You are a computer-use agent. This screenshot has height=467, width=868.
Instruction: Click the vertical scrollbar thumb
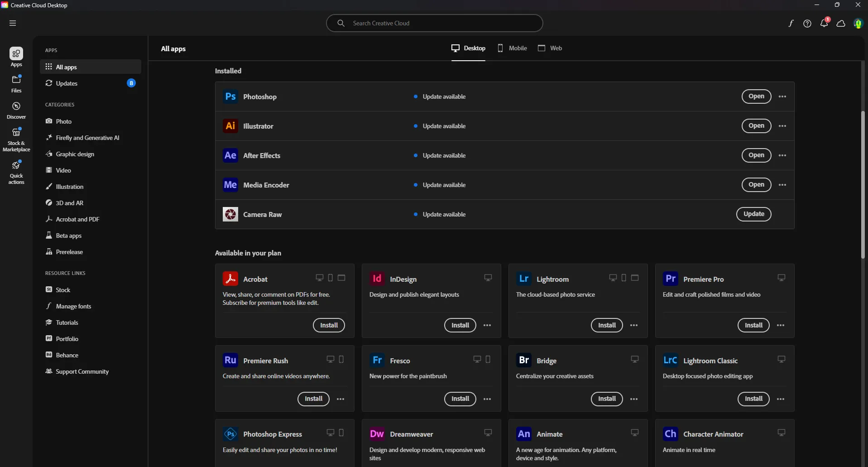(863, 185)
